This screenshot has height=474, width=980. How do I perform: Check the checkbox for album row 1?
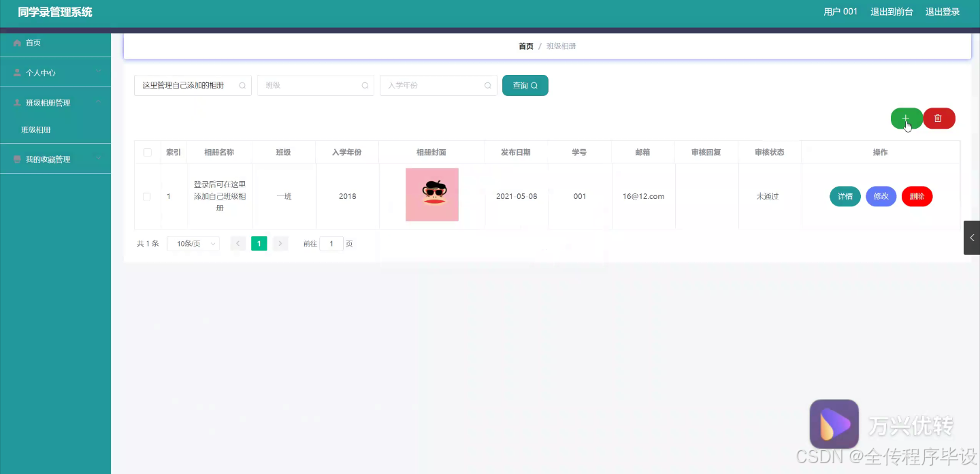148,196
